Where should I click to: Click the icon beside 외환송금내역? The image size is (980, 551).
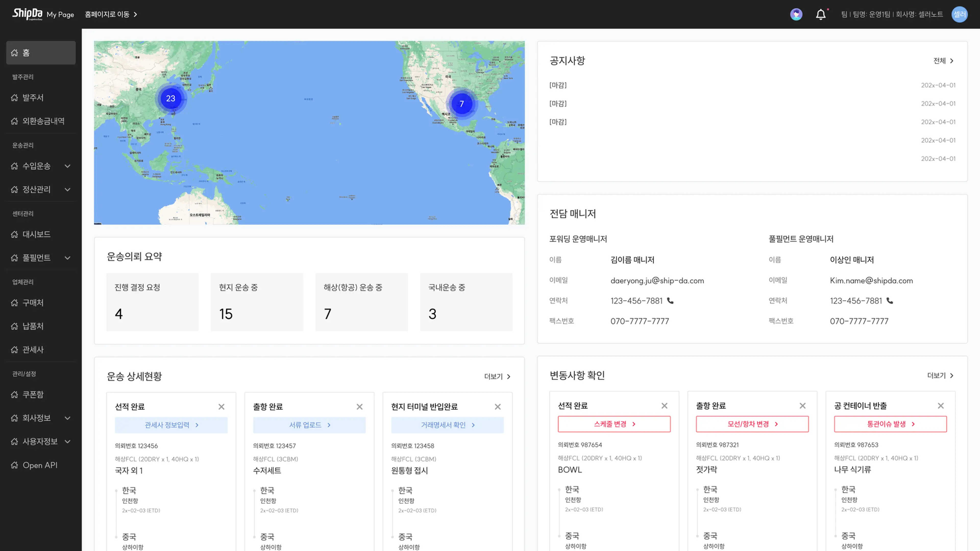pyautogui.click(x=15, y=121)
